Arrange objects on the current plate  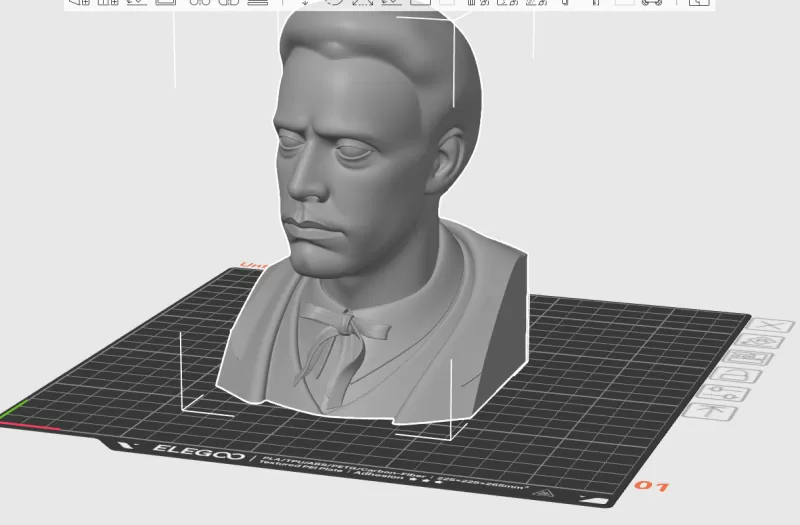point(750,358)
